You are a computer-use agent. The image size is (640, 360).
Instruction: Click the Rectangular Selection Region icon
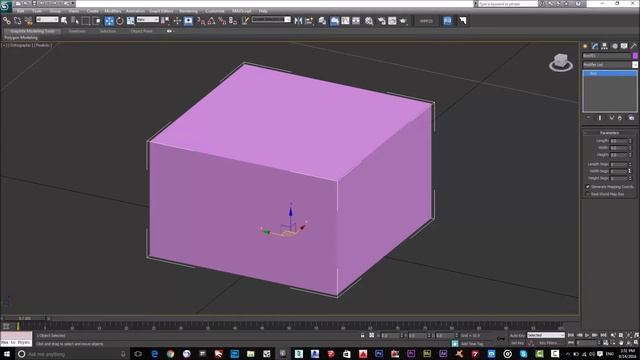(x=86, y=20)
